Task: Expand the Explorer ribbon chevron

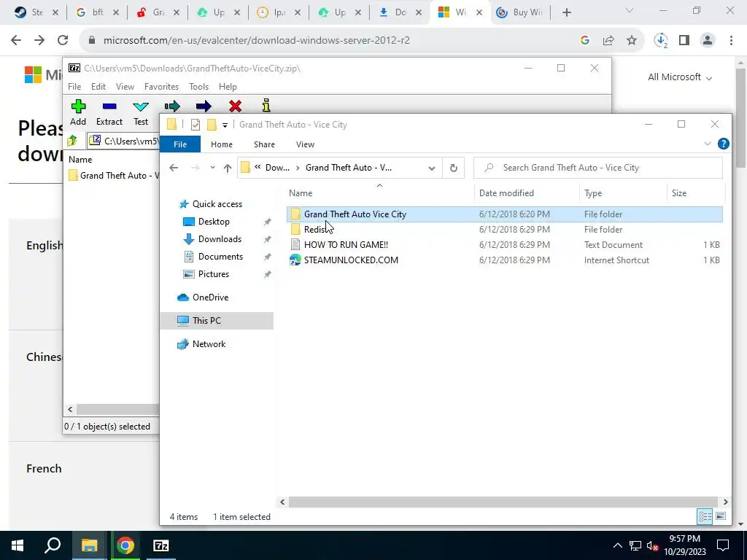Action: (708, 144)
